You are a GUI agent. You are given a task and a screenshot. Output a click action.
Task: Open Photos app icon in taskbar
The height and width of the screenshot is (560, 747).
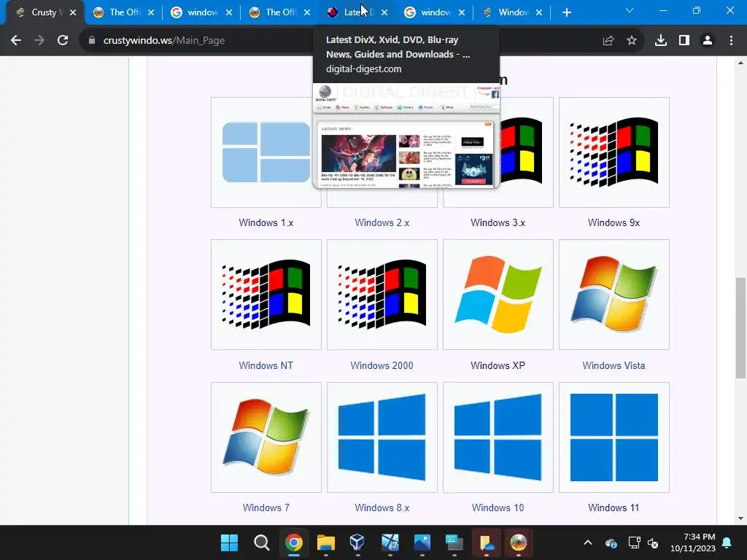pos(422,542)
